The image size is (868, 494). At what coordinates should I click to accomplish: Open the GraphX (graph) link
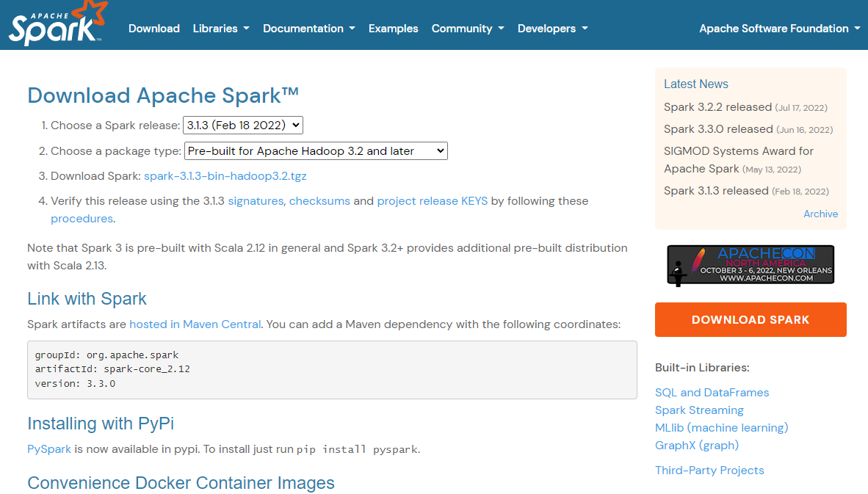click(x=696, y=446)
